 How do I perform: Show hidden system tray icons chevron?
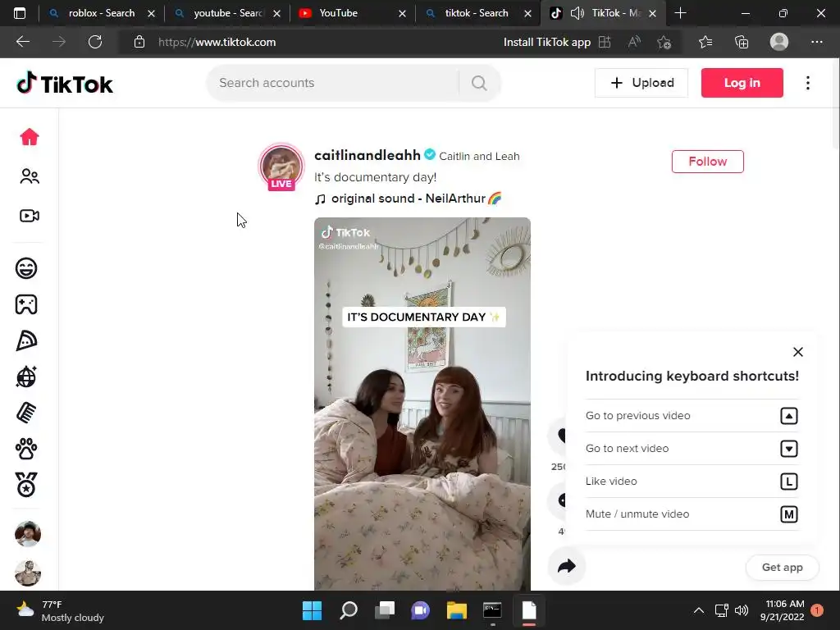click(699, 610)
